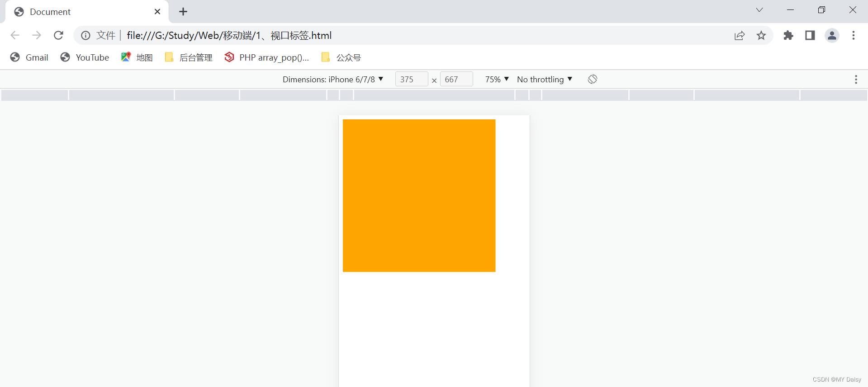Click the address bar URL text
Viewport: 868px width, 387px height.
pyautogui.click(x=229, y=35)
